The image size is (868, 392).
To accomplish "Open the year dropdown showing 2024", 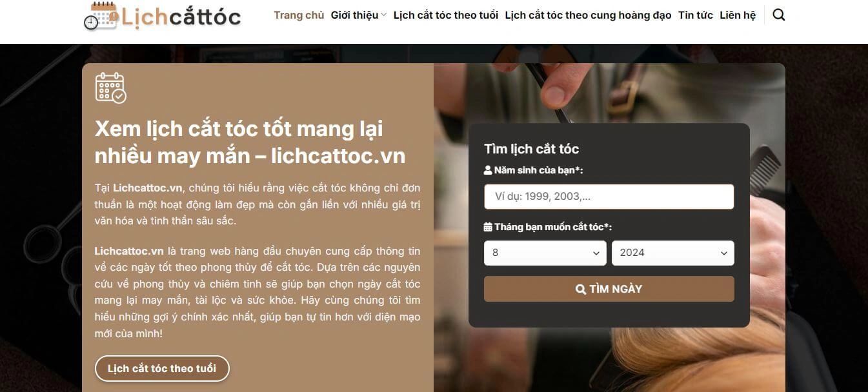I will click(x=673, y=253).
